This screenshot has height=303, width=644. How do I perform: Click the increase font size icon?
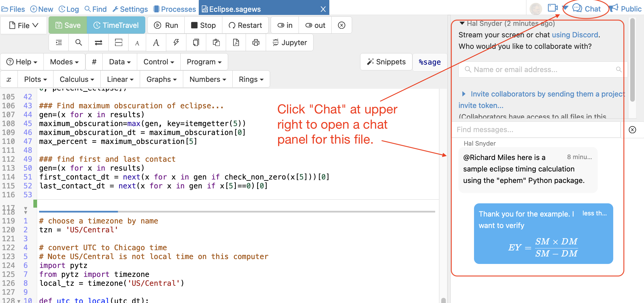point(156,43)
